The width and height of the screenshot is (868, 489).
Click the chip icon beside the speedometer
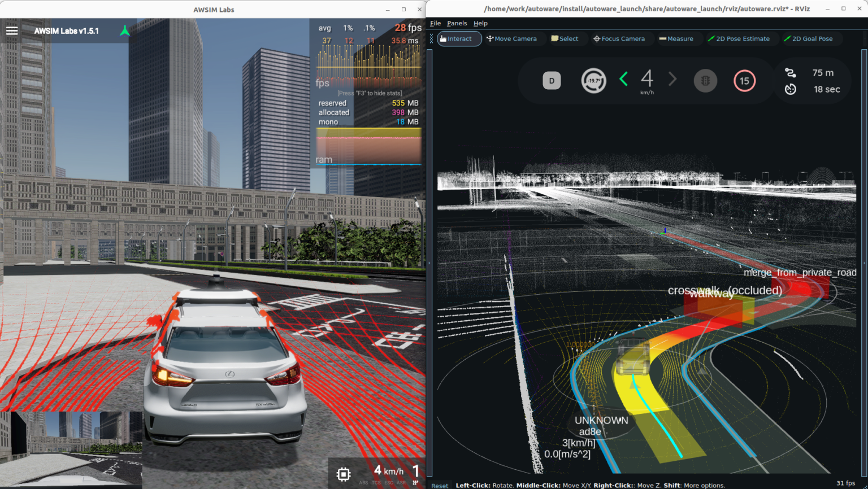pyautogui.click(x=344, y=474)
